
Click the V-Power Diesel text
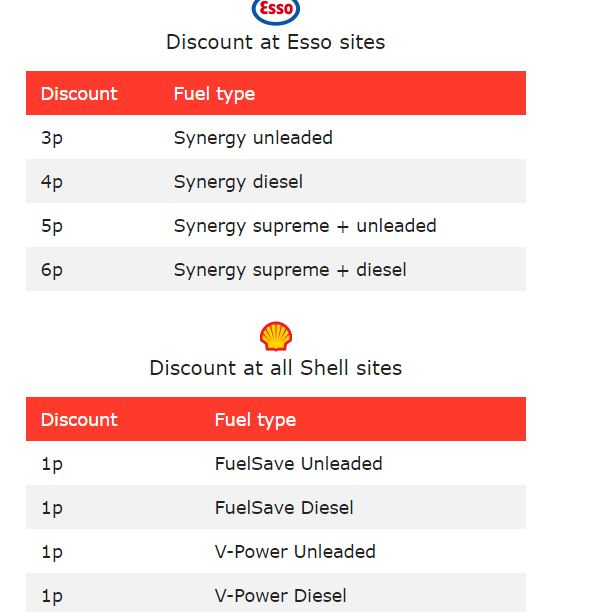(x=281, y=596)
